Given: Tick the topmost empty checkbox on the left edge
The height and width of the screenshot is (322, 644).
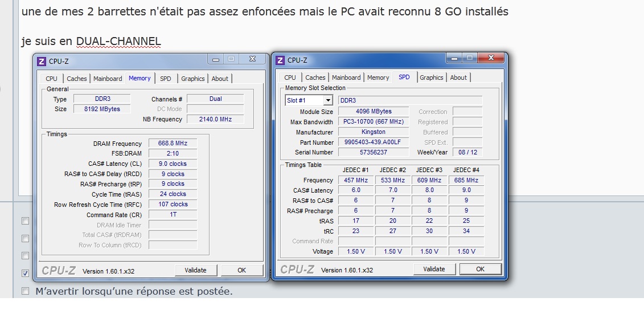Looking at the screenshot, I should tap(25, 221).
